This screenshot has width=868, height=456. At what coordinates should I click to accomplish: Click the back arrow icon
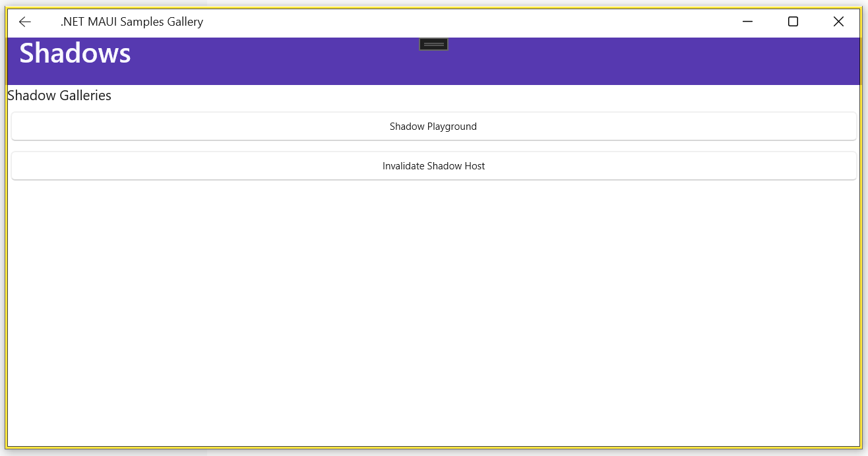click(x=25, y=22)
